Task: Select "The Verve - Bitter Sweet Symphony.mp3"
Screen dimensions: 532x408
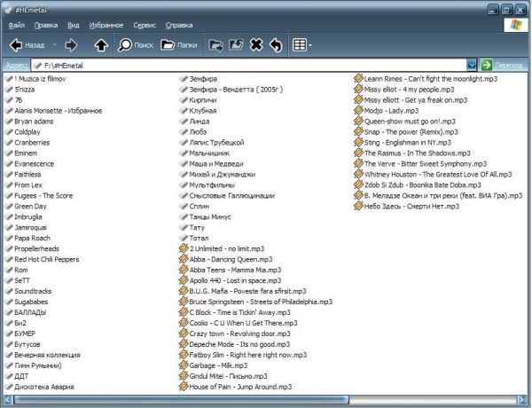Action: point(426,163)
